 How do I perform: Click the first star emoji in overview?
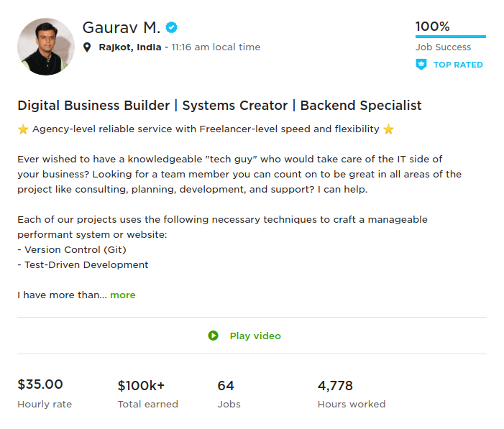pyautogui.click(x=23, y=129)
